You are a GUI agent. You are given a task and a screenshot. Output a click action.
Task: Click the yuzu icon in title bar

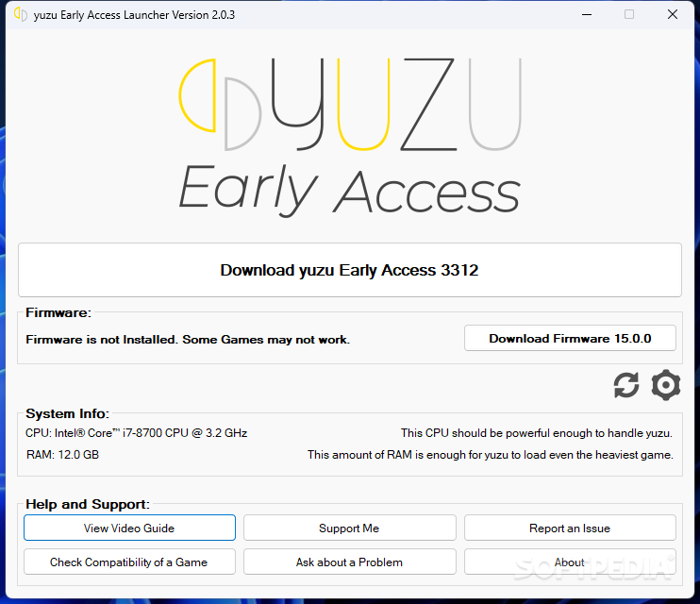pyautogui.click(x=21, y=14)
